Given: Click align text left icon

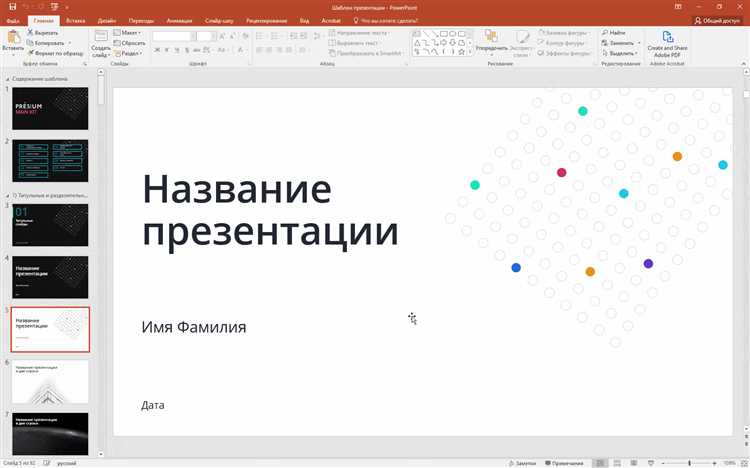Looking at the screenshot, I should [x=259, y=50].
